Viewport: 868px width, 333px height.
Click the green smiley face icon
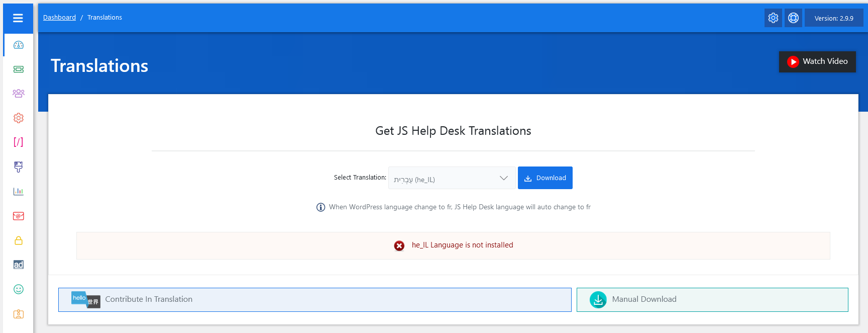click(x=19, y=289)
